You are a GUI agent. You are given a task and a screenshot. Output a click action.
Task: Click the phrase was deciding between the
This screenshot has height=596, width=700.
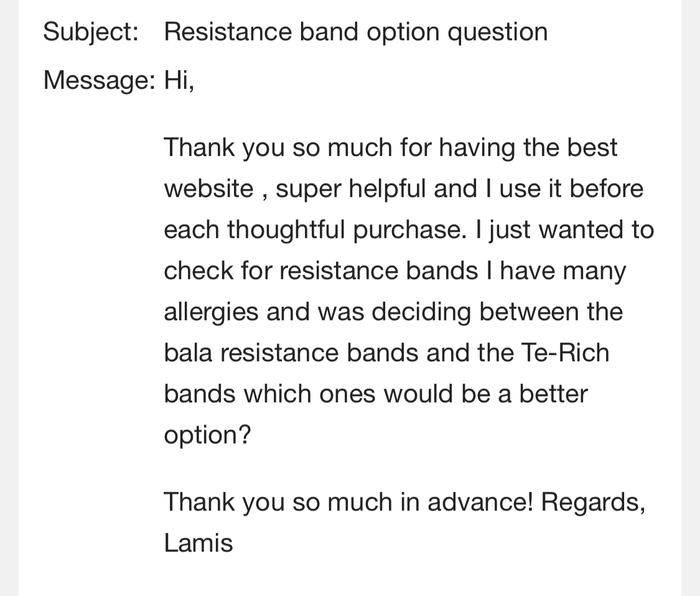pos(470,312)
